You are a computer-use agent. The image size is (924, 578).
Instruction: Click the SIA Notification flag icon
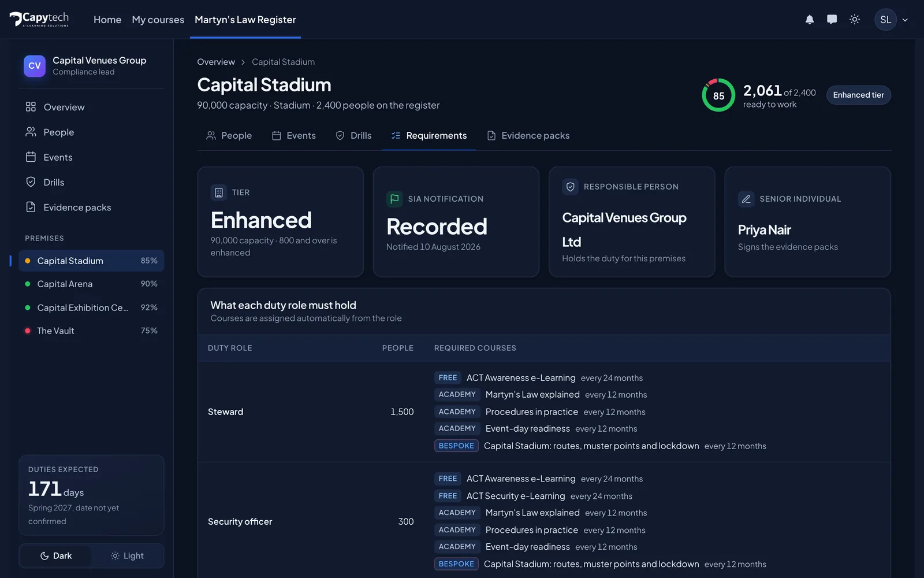tap(394, 199)
